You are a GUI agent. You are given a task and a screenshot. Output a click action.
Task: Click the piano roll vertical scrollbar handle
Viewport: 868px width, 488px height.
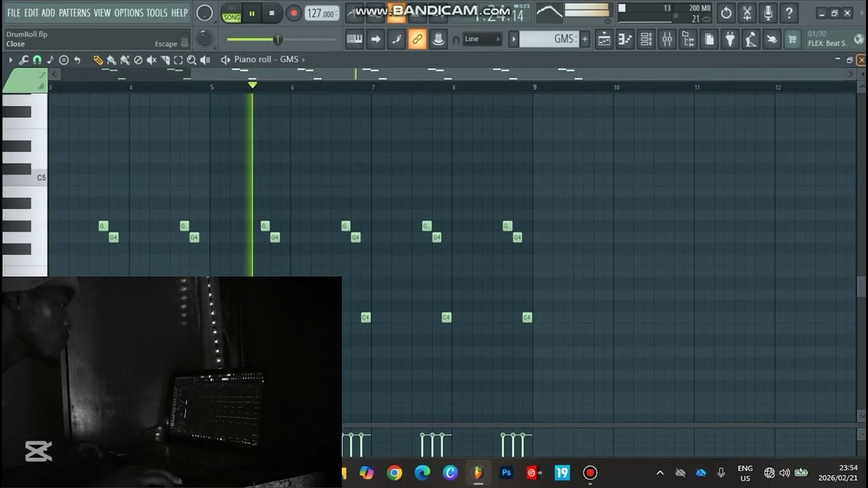[861, 287]
